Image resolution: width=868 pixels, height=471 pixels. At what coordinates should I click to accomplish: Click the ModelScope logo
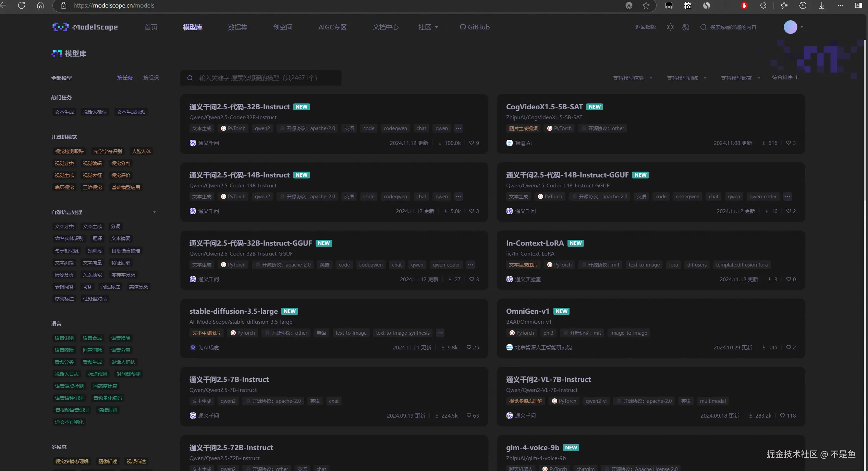coord(85,27)
